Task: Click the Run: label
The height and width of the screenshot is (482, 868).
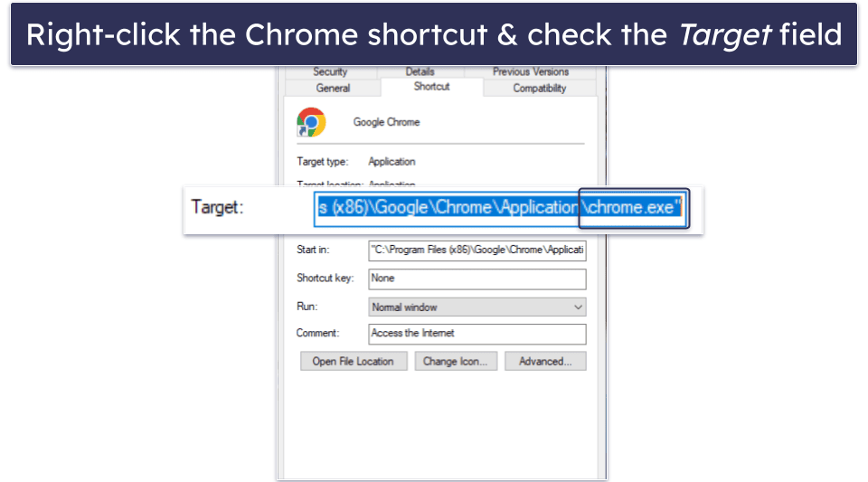Action: 307,307
